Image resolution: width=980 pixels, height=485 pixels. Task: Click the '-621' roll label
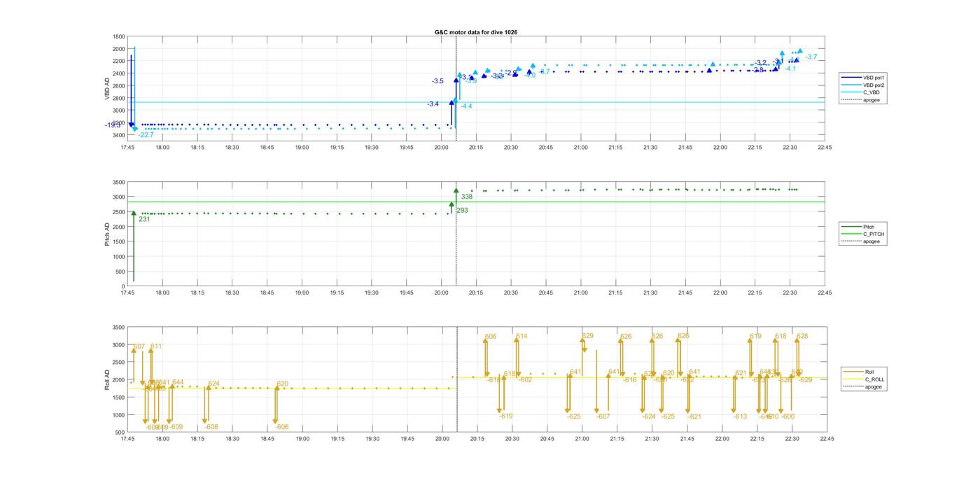click(x=694, y=416)
